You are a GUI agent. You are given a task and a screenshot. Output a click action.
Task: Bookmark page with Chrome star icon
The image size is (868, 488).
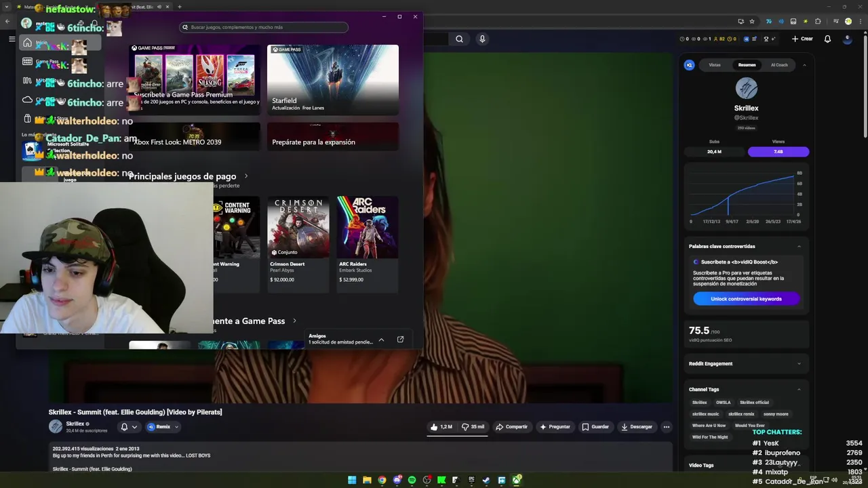[751, 22]
